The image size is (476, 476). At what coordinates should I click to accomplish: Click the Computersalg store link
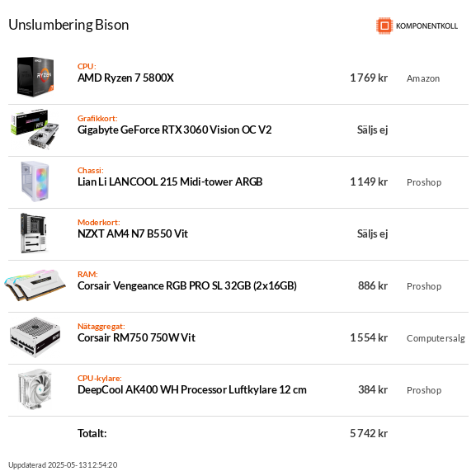click(436, 338)
